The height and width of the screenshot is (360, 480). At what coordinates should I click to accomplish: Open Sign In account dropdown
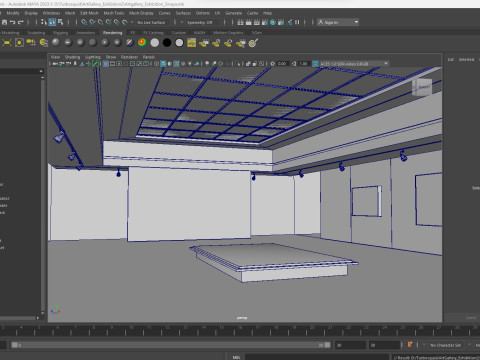pyautogui.click(x=338, y=22)
